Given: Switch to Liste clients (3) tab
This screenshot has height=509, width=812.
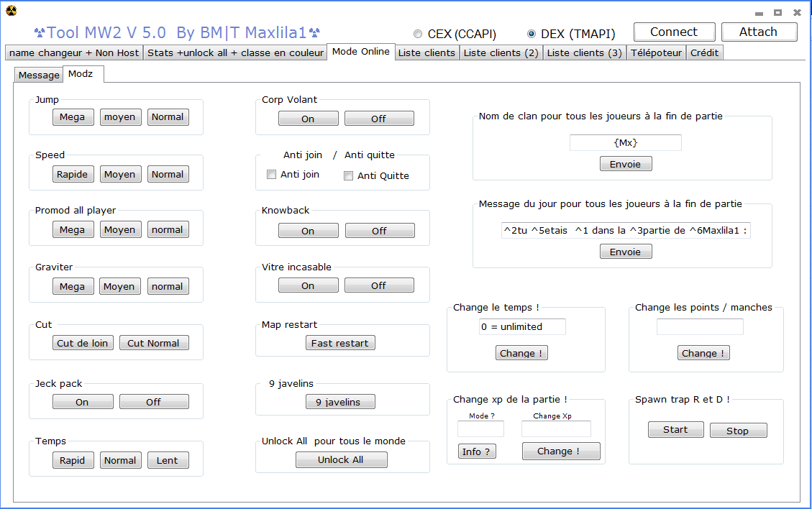Looking at the screenshot, I should tap(585, 52).
